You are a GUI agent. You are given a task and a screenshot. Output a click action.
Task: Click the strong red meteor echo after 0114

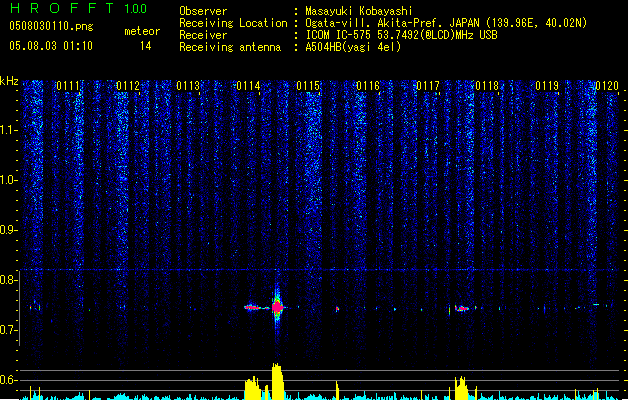[277, 307]
